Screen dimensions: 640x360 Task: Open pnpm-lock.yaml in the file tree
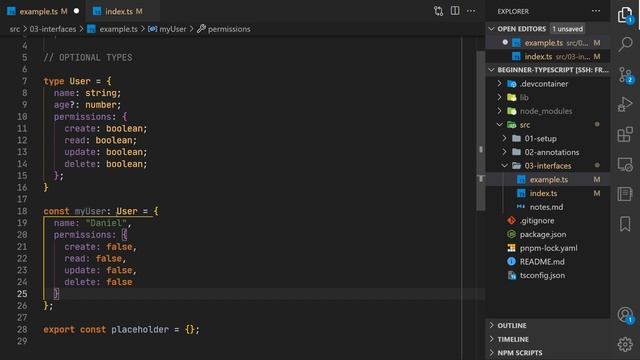point(548,248)
